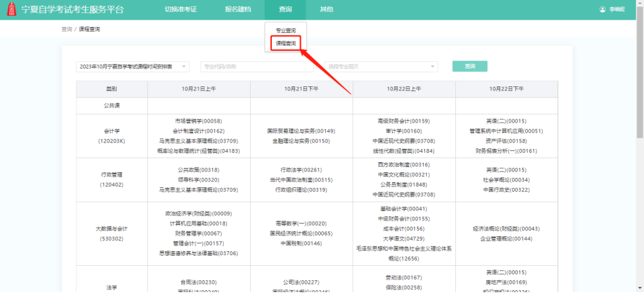Click the 类别 column header
Screen dimensions: 644x308
point(112,88)
